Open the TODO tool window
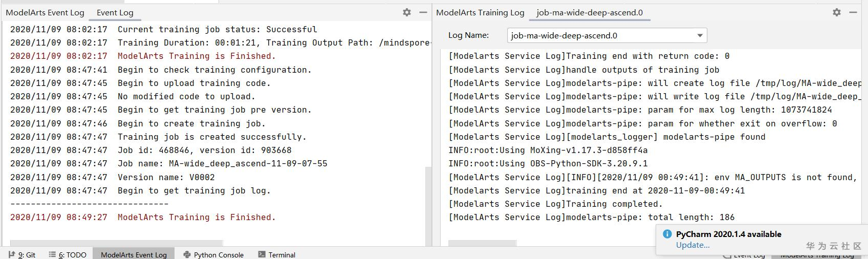 point(68,254)
